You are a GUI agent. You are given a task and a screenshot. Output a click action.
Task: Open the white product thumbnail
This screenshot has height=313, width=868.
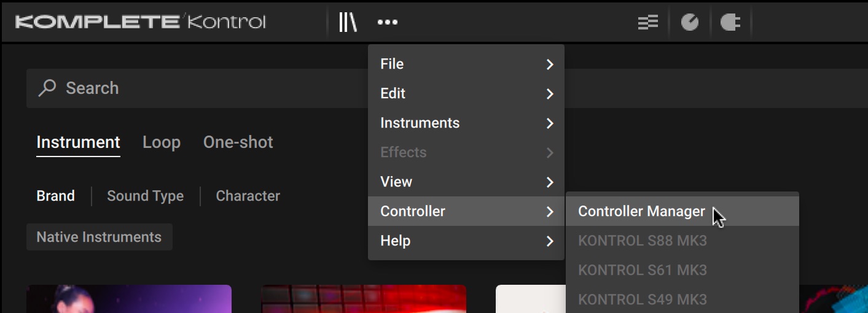531,299
